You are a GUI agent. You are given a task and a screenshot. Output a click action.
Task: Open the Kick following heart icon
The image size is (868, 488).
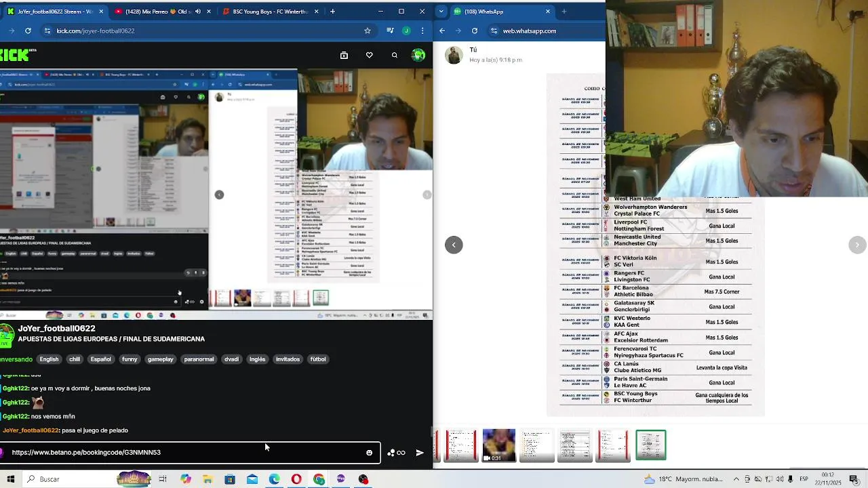click(369, 55)
